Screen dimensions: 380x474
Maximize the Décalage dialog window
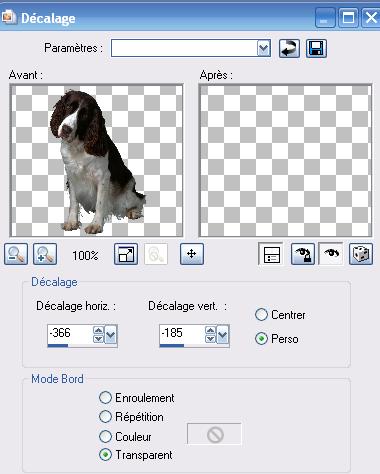348,18
